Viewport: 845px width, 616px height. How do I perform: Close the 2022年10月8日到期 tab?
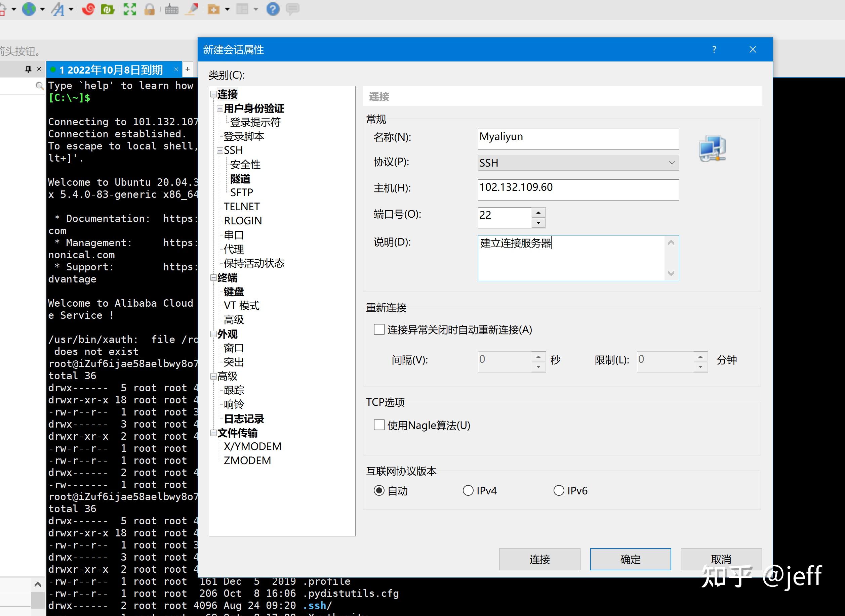(176, 69)
